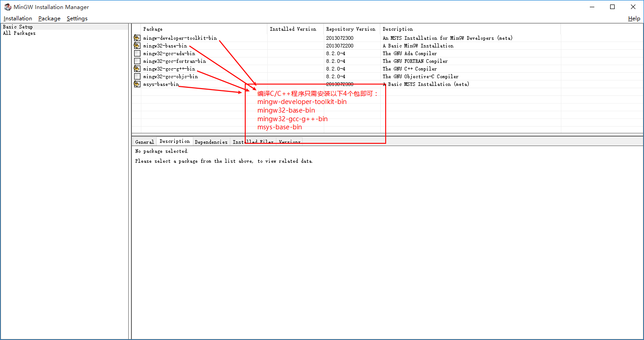Open the Settings menu
This screenshot has height=340, width=644.
(x=77, y=18)
